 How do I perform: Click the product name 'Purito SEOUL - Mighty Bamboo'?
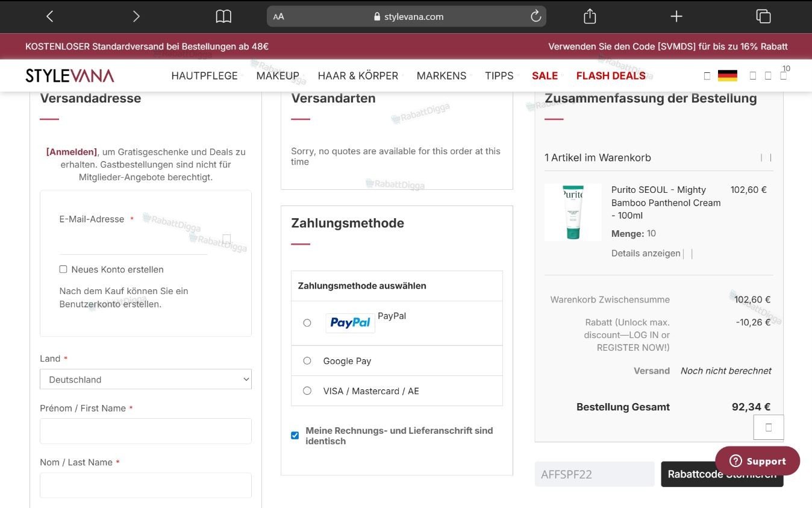(x=666, y=202)
